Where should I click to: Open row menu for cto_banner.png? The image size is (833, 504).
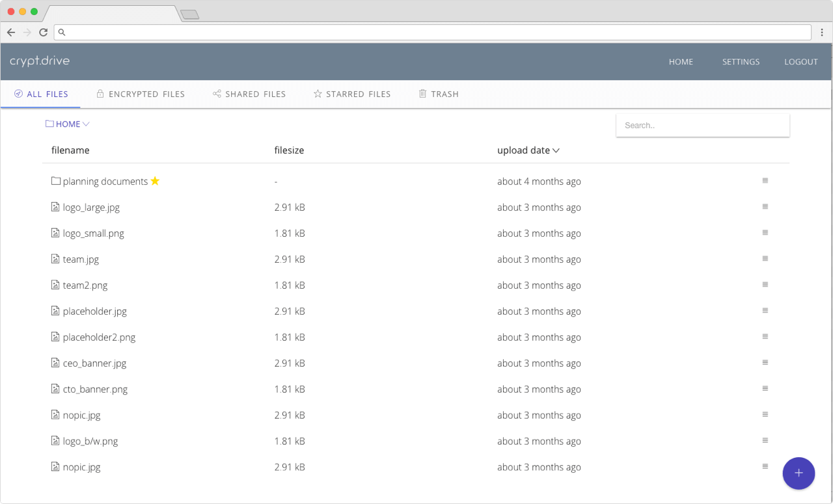point(765,389)
